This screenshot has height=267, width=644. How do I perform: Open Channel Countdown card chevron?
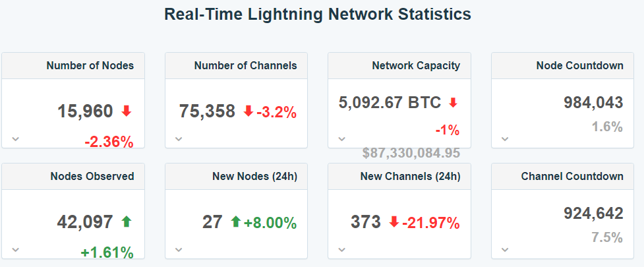tap(505, 249)
